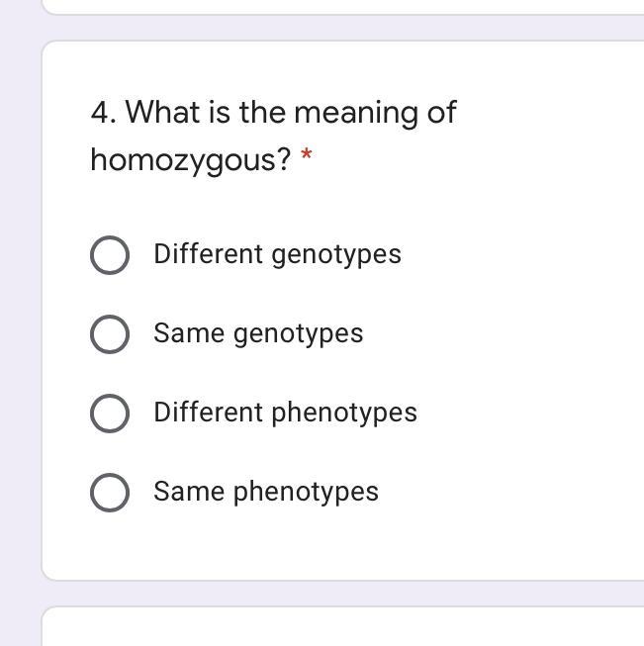Select the "Same genotypes" radio button
Screen dimensions: 644x646
click(109, 334)
